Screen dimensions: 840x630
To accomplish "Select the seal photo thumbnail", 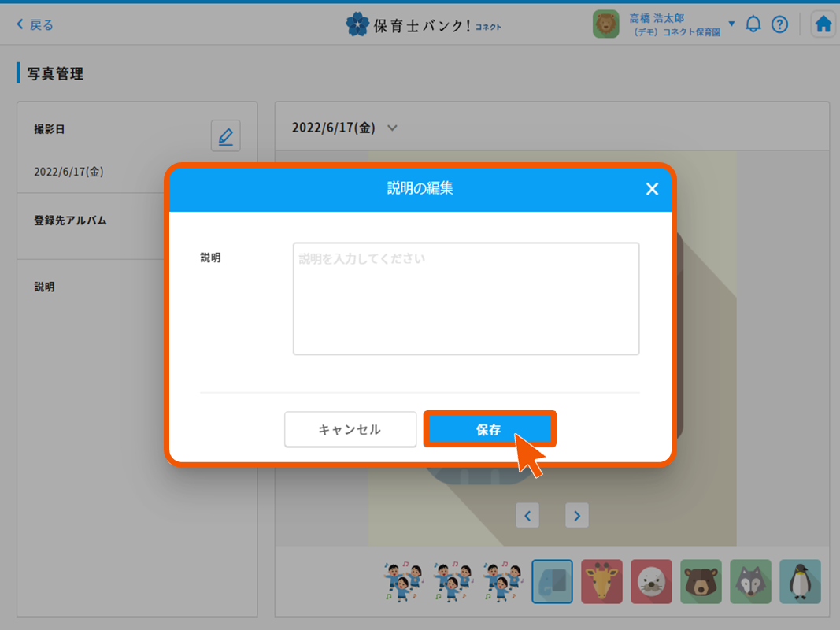I will tap(651, 582).
